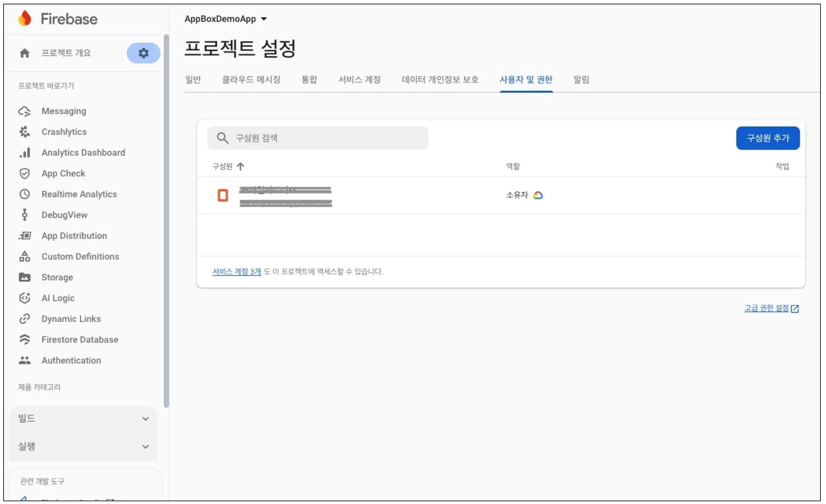
Task: Navigate to App Distribution
Action: coord(74,236)
